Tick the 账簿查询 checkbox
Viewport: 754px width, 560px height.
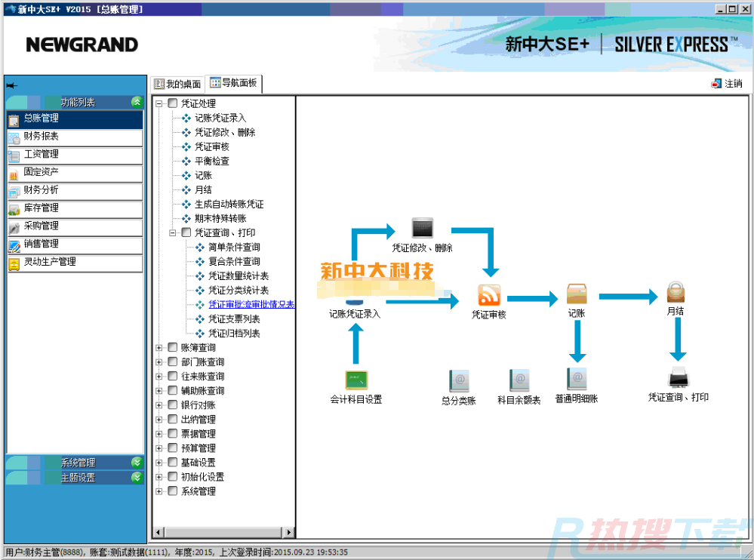click(x=173, y=347)
